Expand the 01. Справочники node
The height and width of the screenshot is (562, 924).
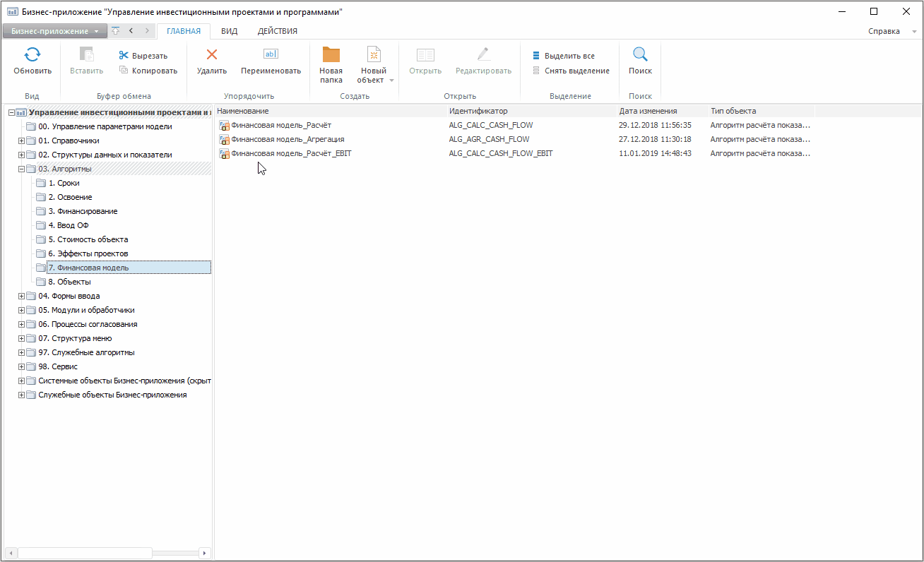(21, 140)
